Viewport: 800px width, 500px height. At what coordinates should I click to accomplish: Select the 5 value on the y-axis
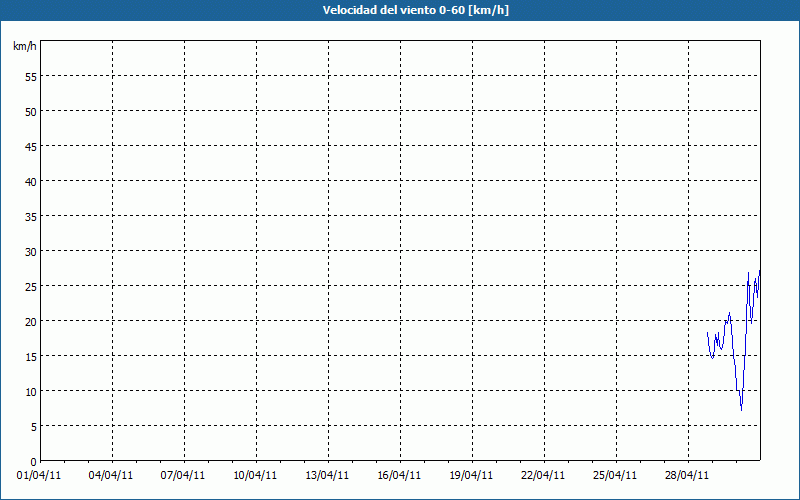(34, 427)
